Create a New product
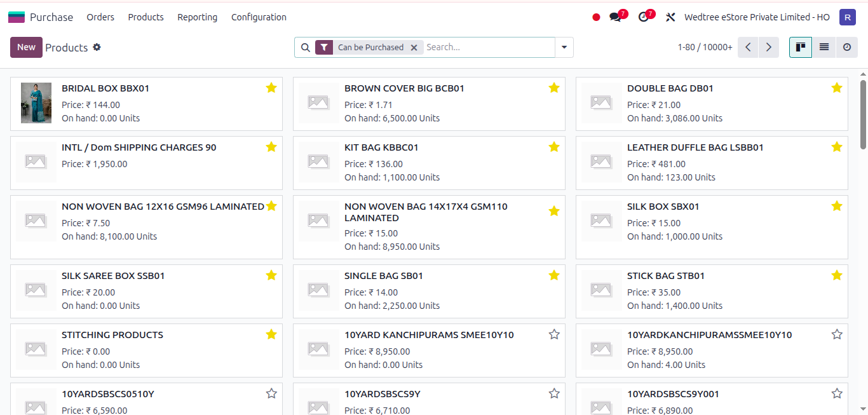Image resolution: width=868 pixels, height=415 pixels. tap(26, 47)
